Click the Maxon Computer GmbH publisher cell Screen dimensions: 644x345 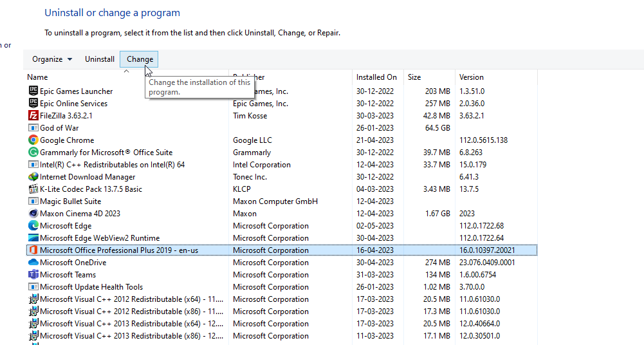point(275,201)
